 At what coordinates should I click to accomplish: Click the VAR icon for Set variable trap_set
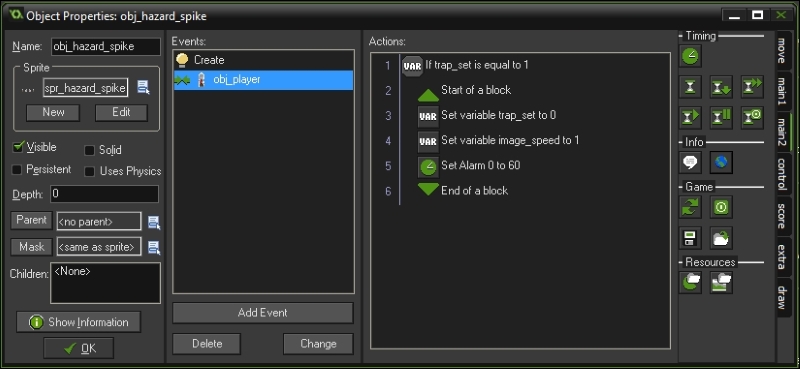(428, 116)
